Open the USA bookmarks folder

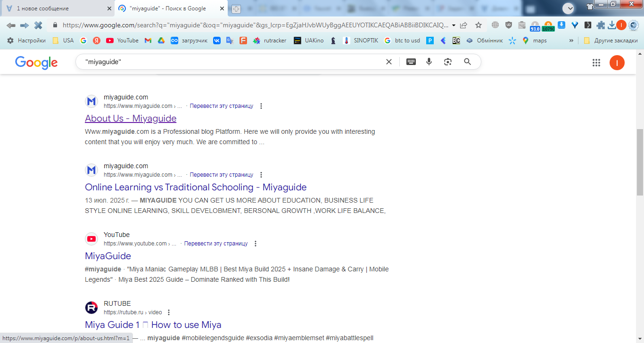tap(63, 41)
